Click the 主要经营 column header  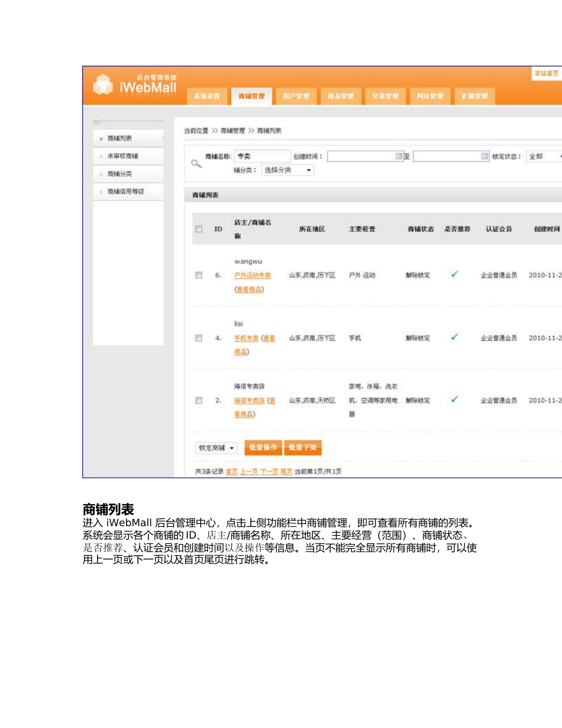click(x=361, y=229)
